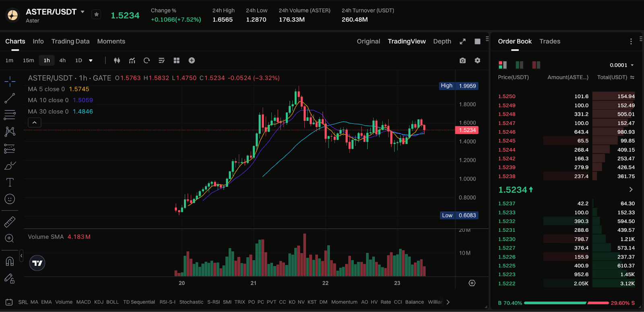Viewport: 644px width, 312px height.
Task: Click the plus circle add icon
Action: pyautogui.click(x=192, y=60)
